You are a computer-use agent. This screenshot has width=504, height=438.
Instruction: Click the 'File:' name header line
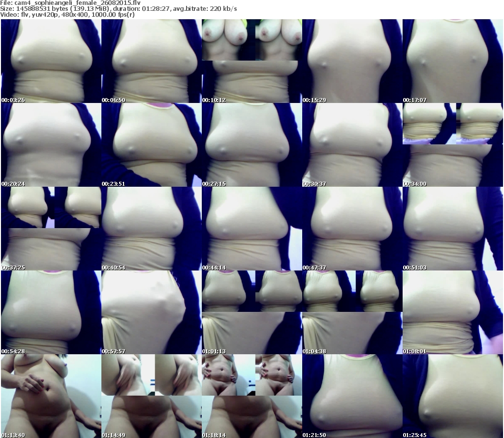[x=70, y=3]
